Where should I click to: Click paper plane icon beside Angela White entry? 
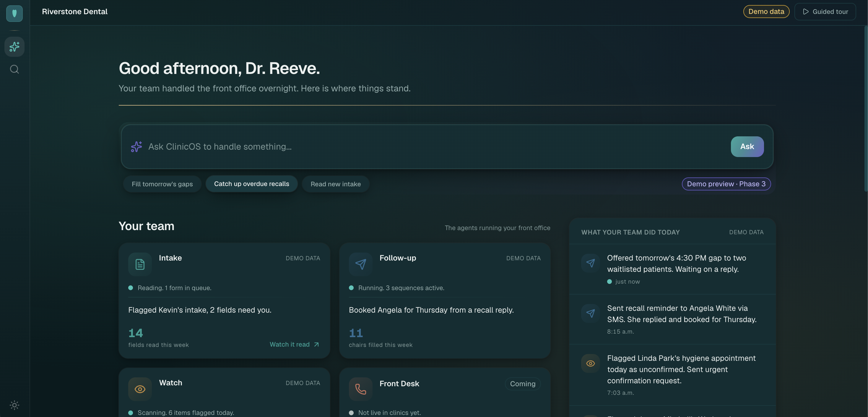click(x=590, y=313)
